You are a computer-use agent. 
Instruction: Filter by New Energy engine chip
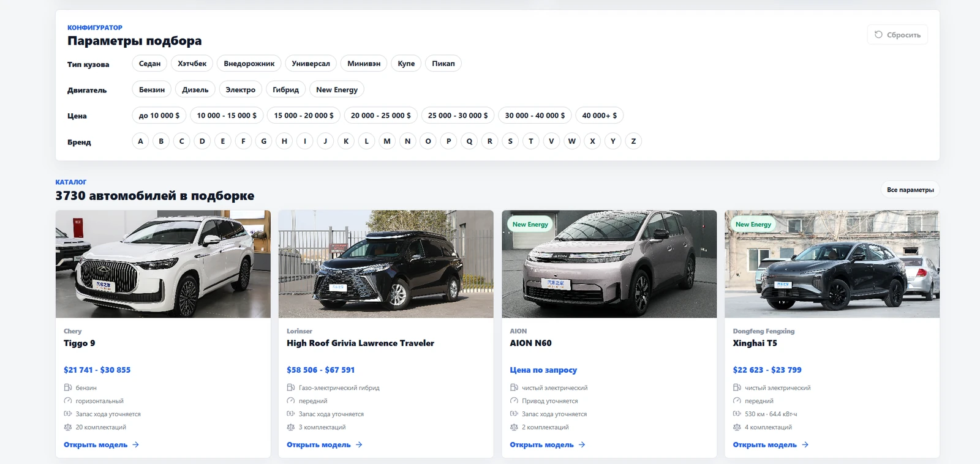coord(337,89)
